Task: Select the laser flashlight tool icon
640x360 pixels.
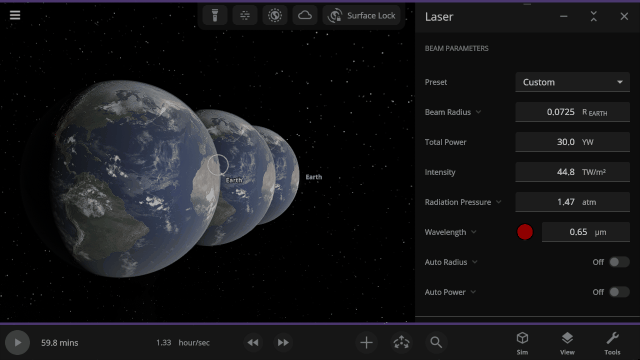Action: click(x=215, y=16)
